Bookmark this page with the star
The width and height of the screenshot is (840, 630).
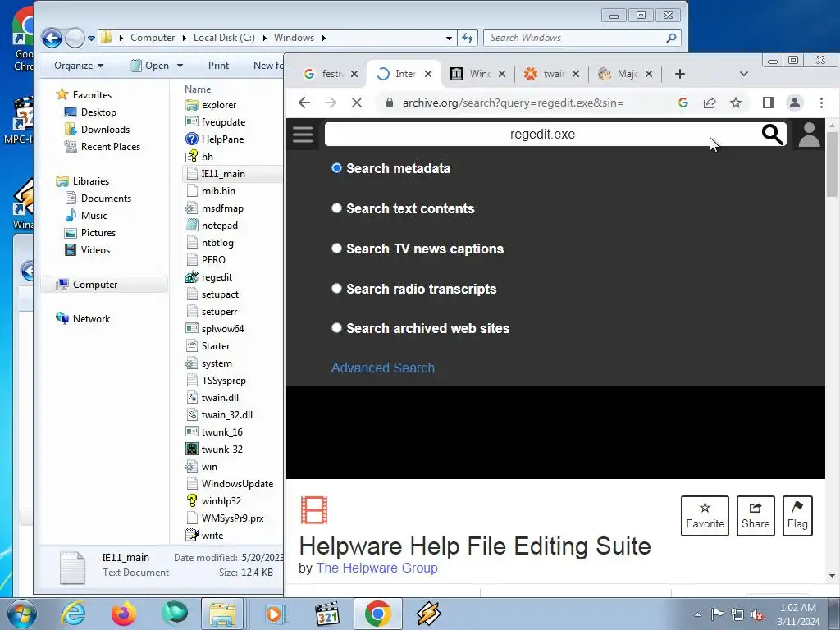[x=736, y=103]
